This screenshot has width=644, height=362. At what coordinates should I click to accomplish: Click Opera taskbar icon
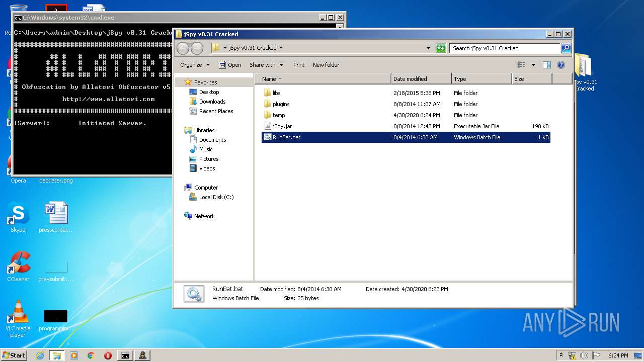click(x=108, y=355)
